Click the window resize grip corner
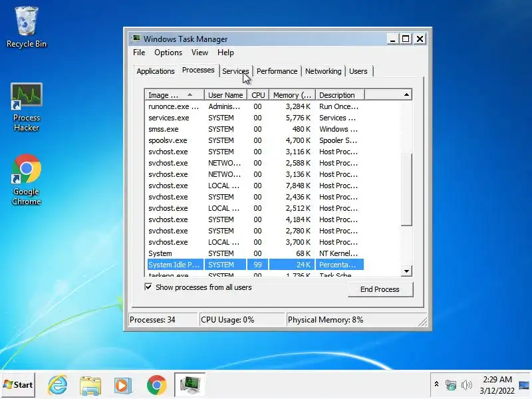This screenshot has width=532, height=399. click(x=423, y=322)
